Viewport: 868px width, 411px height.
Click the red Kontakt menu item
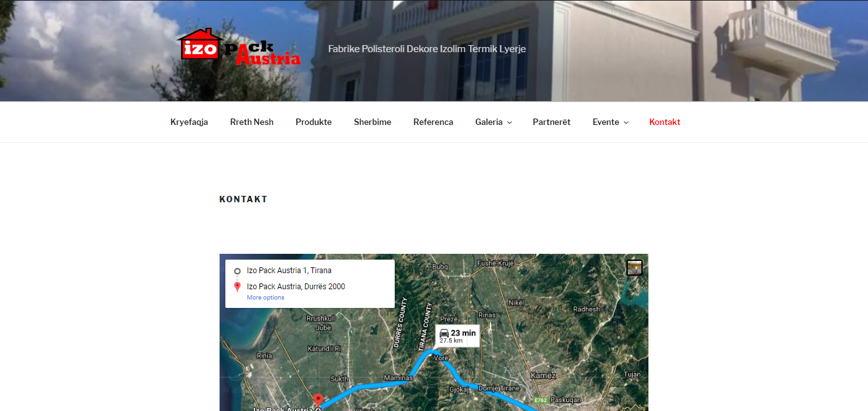coord(665,122)
